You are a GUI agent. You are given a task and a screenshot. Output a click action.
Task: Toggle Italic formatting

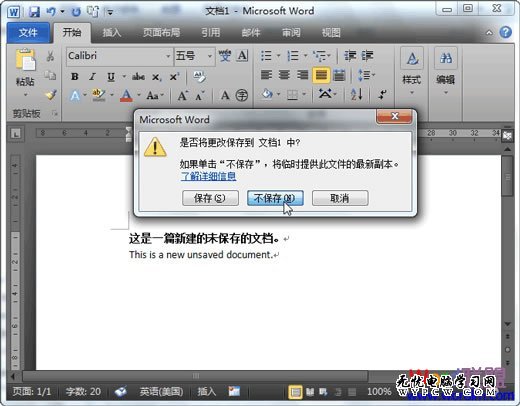click(92, 77)
